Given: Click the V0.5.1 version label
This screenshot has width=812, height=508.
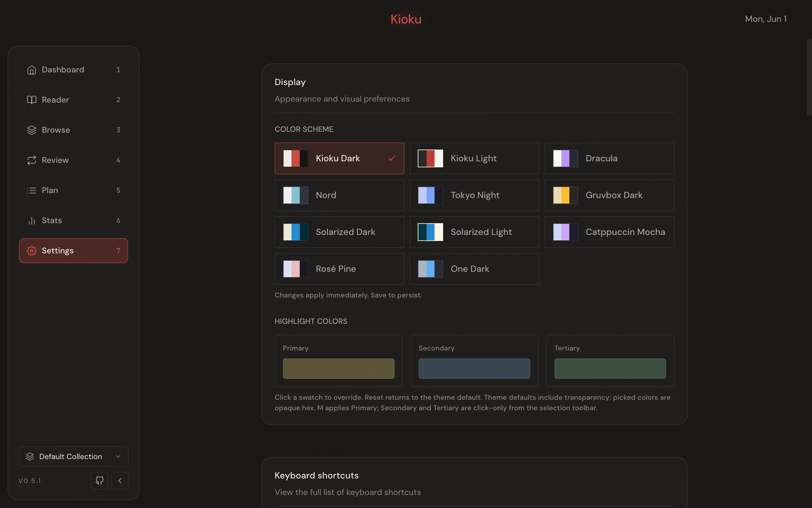Looking at the screenshot, I should coord(30,481).
